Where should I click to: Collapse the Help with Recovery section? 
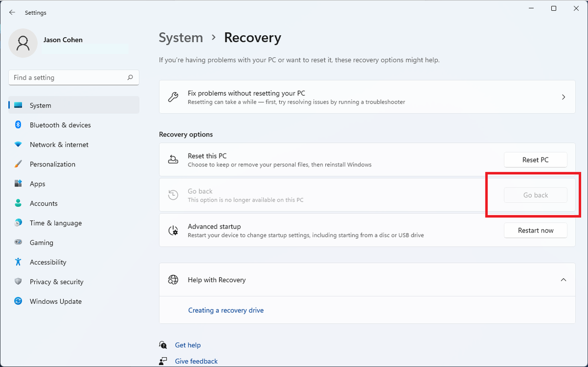[563, 280]
